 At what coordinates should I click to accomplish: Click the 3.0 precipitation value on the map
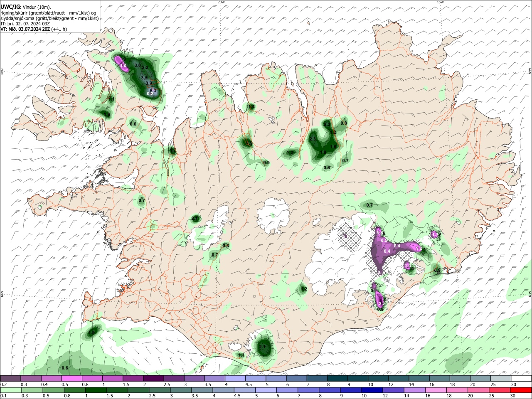click(138, 66)
